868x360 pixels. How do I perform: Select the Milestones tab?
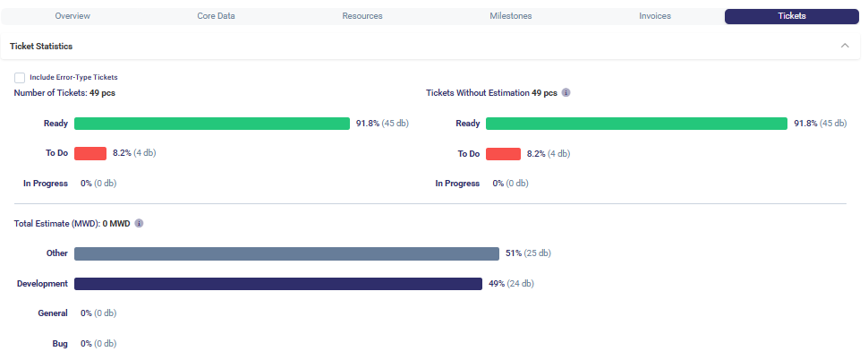tap(511, 16)
